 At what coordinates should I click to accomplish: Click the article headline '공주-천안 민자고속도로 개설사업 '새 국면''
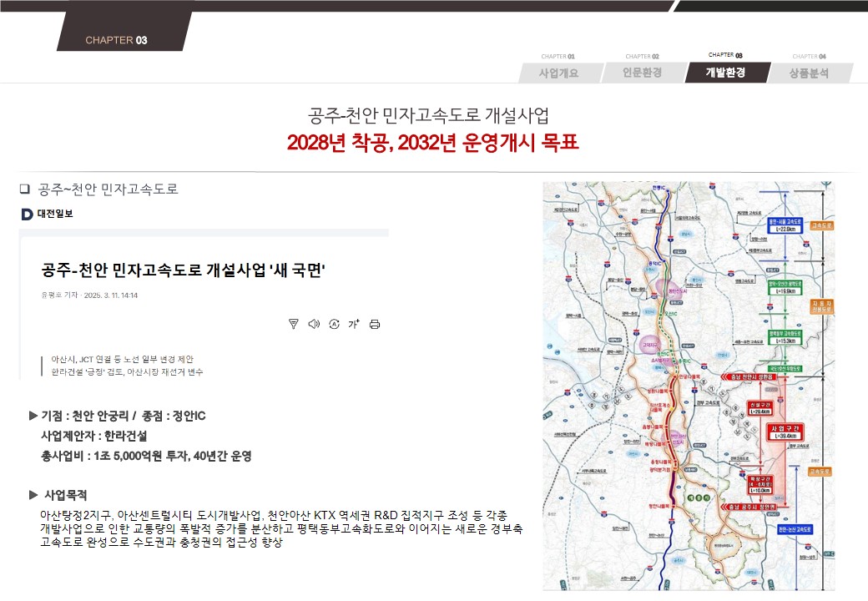[x=183, y=270]
